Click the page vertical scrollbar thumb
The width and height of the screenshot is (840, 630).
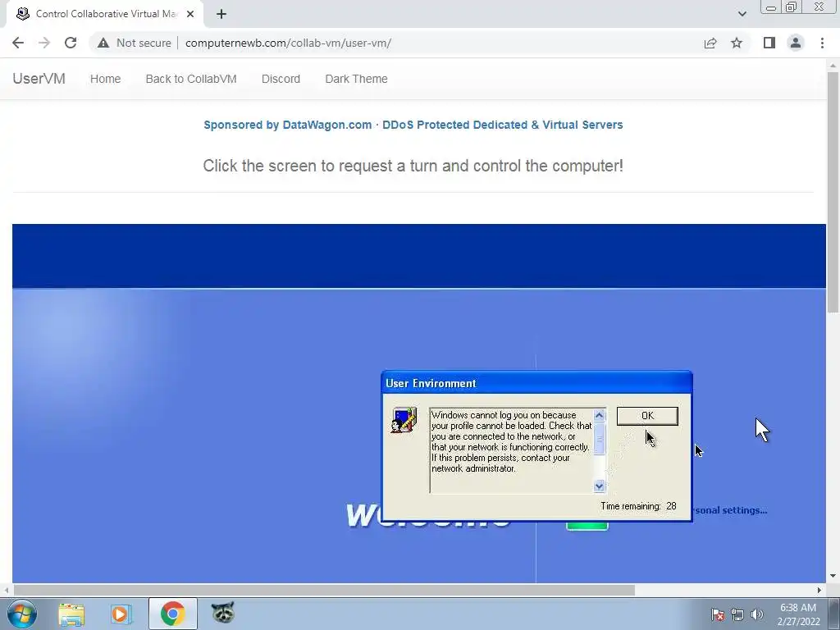coord(833,192)
